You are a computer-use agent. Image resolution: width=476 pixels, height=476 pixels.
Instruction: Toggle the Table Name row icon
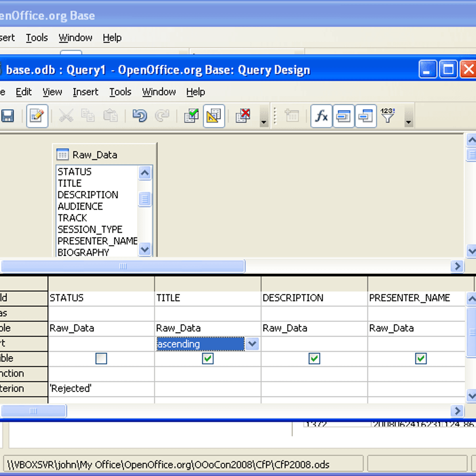tap(344, 116)
